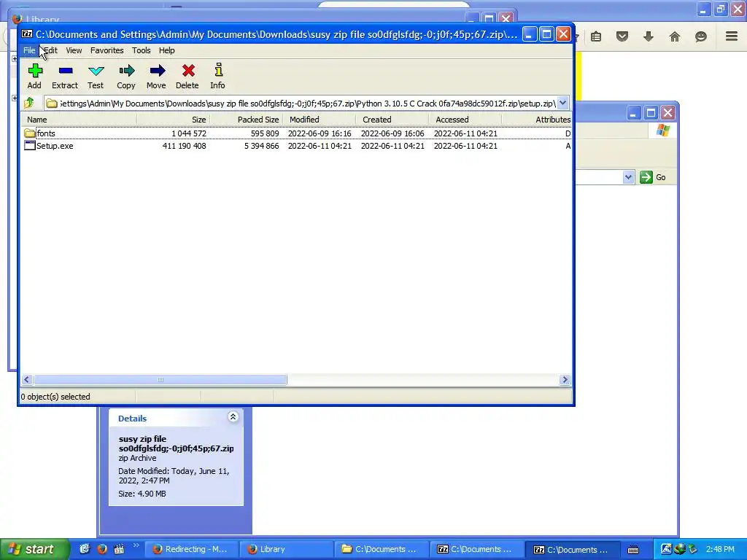This screenshot has height=560, width=747.
Task: Click the Firefox chat smiley icon
Action: click(701, 36)
